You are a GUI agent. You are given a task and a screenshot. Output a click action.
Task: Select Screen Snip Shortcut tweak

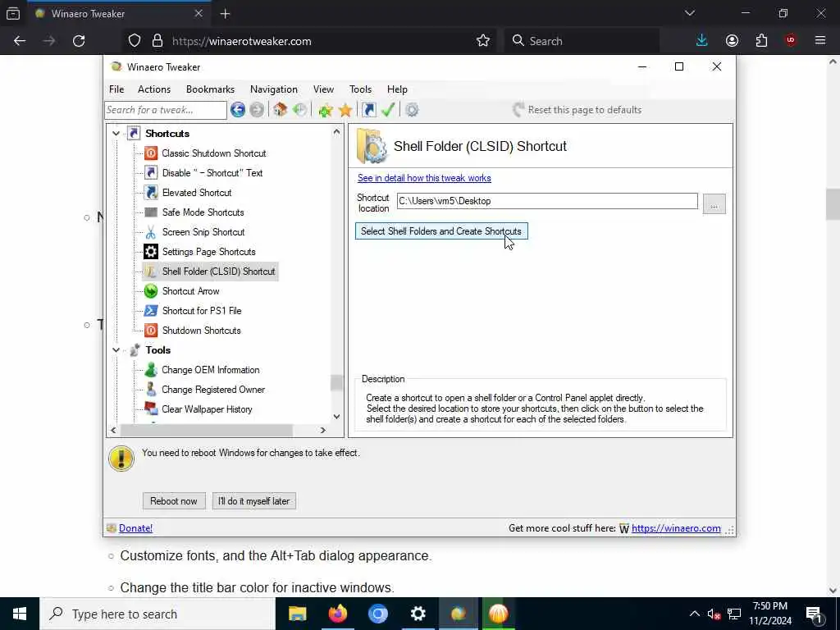(203, 232)
